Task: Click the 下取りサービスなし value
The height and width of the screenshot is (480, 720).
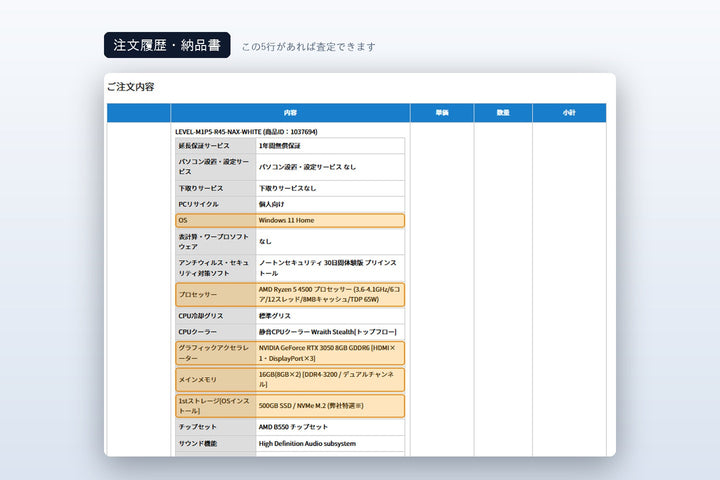Action: (287, 188)
